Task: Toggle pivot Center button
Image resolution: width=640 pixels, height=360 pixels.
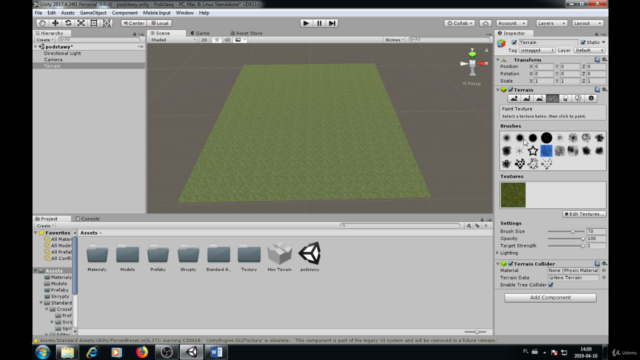Action: point(134,23)
